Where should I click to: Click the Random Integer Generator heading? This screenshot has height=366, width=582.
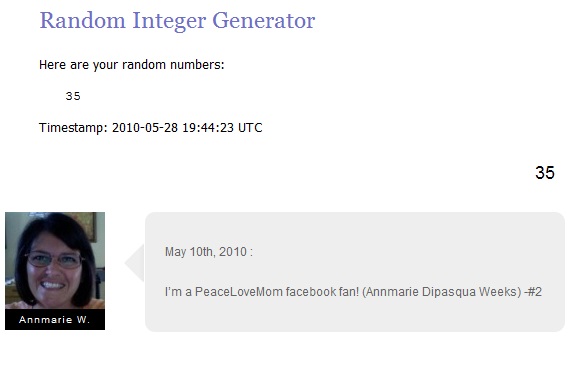(x=177, y=21)
